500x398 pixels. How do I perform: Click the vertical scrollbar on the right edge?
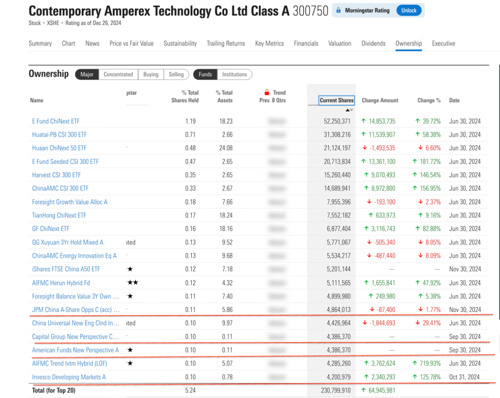pos(498,192)
